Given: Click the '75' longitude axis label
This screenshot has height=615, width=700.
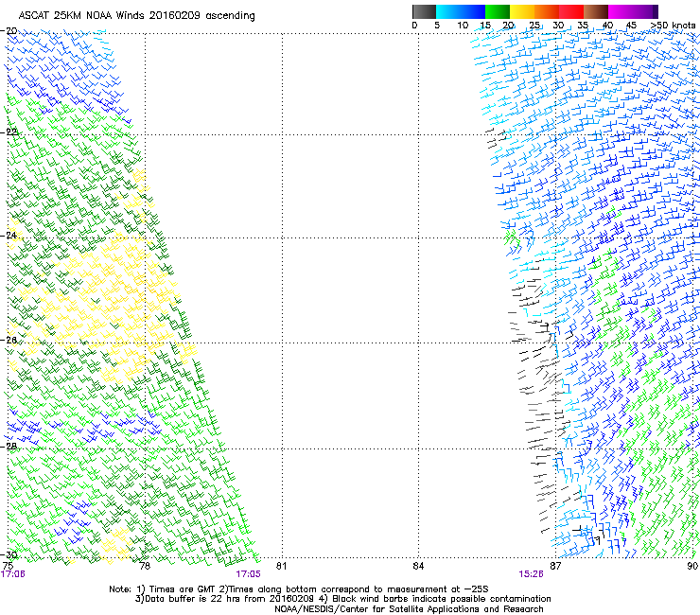Looking at the screenshot, I should pyautogui.click(x=8, y=566).
